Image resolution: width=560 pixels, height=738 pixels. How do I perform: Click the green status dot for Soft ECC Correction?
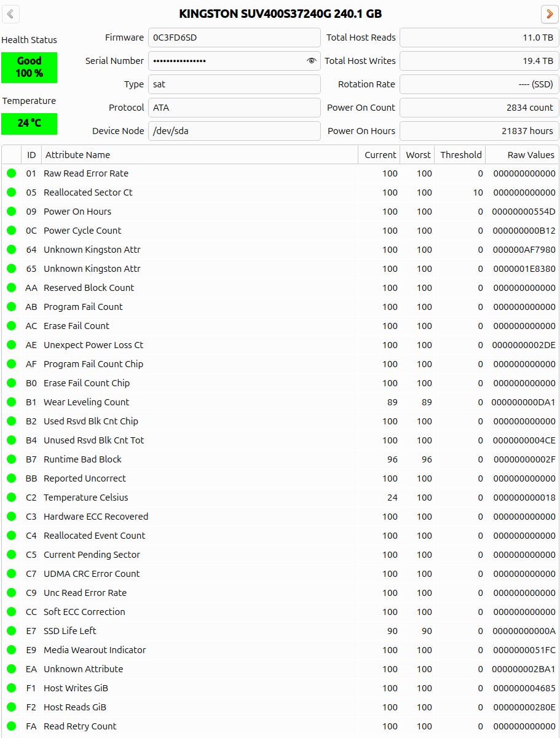click(x=11, y=612)
